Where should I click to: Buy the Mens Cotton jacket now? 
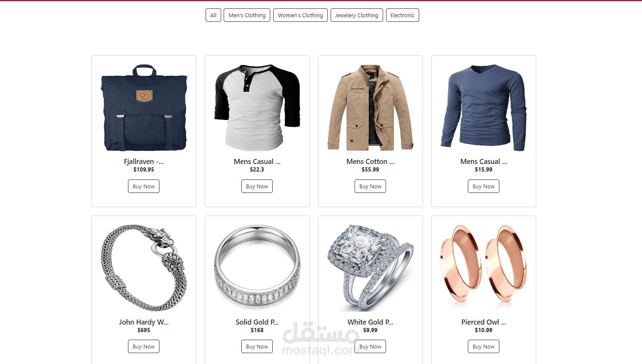point(370,186)
